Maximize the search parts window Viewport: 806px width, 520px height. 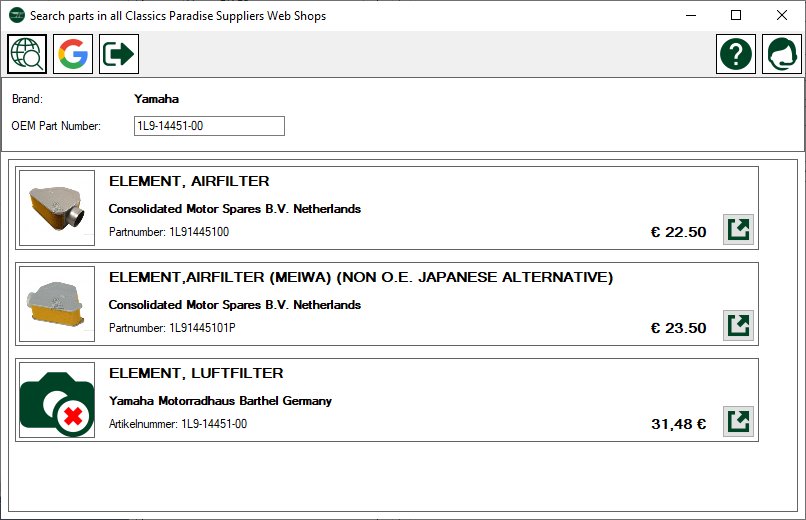[x=736, y=15]
